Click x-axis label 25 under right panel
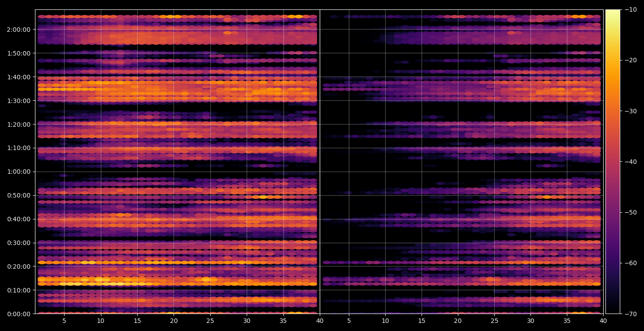Image resolution: width=644 pixels, height=331 pixels. 494,321
